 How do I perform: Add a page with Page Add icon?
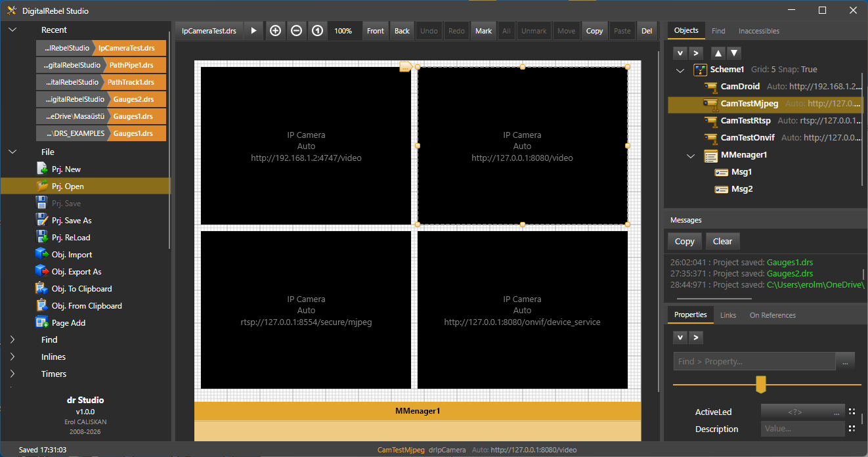[42, 323]
